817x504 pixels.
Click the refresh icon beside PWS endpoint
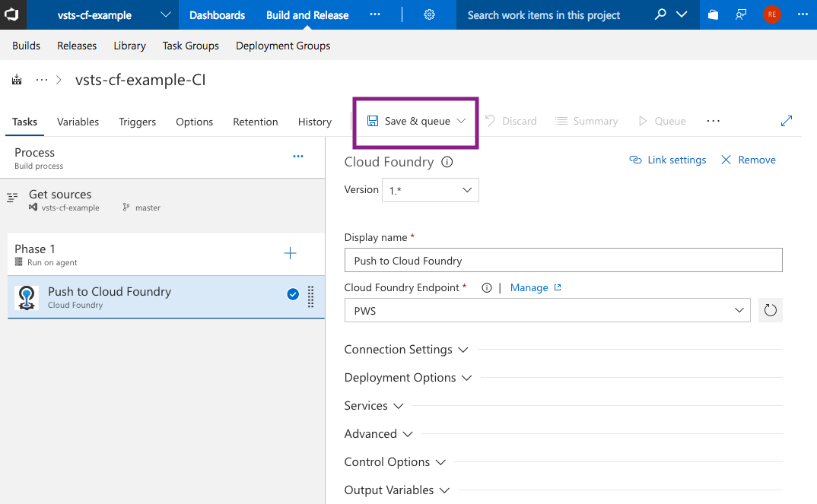click(x=770, y=310)
